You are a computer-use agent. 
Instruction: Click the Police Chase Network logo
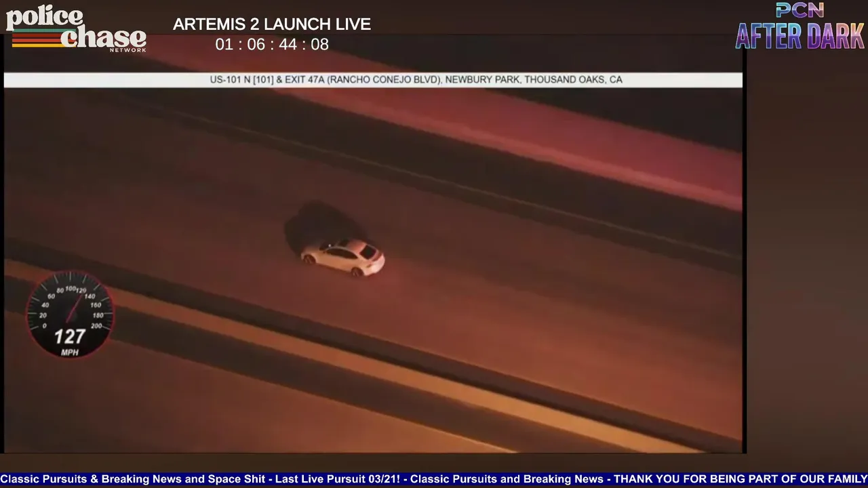pyautogui.click(x=76, y=29)
